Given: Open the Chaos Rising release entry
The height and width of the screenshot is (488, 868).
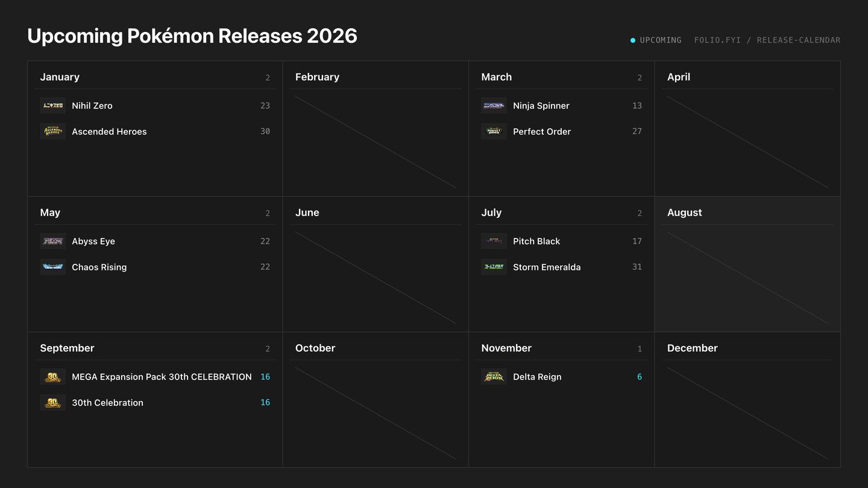Looking at the screenshot, I should (x=155, y=267).
